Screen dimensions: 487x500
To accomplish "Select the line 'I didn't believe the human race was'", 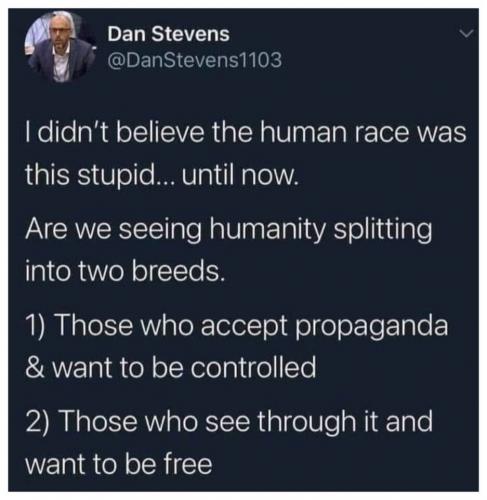I will [246, 132].
